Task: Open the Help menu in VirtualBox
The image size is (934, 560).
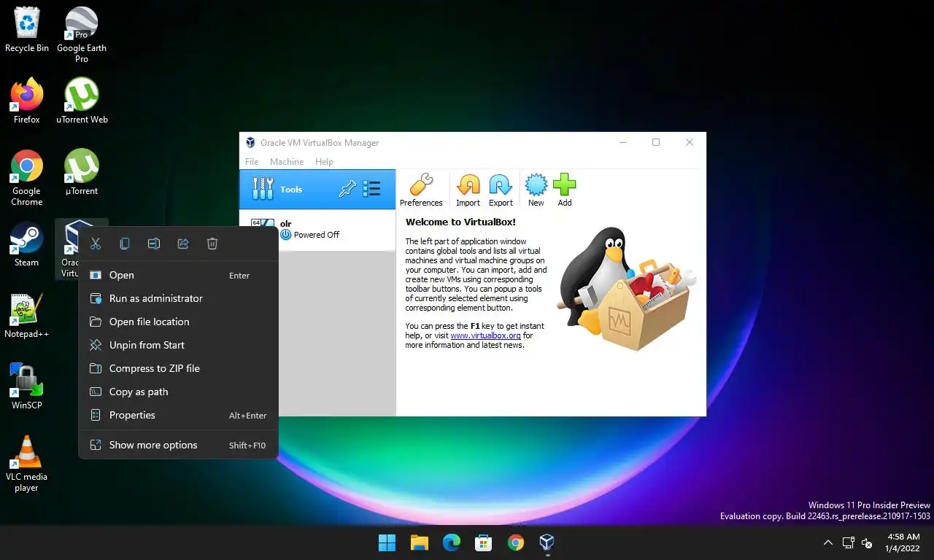Action: point(324,162)
